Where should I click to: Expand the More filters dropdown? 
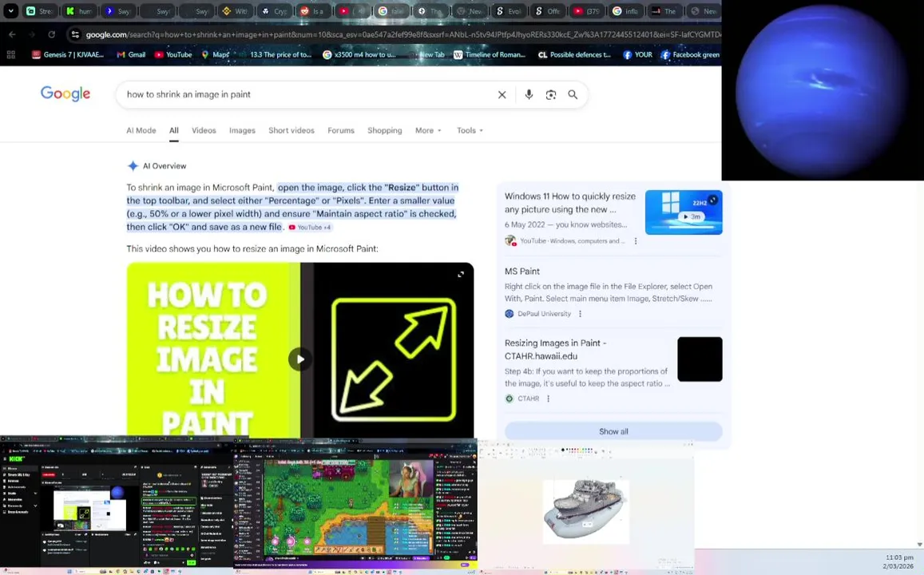click(x=428, y=130)
